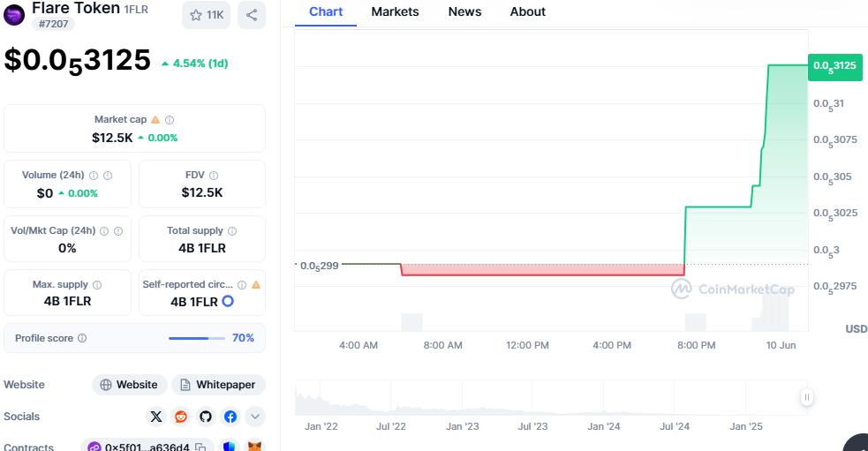Viewport: 868px width, 451px height.
Task: Switch to the Markets tab
Action: point(395,11)
